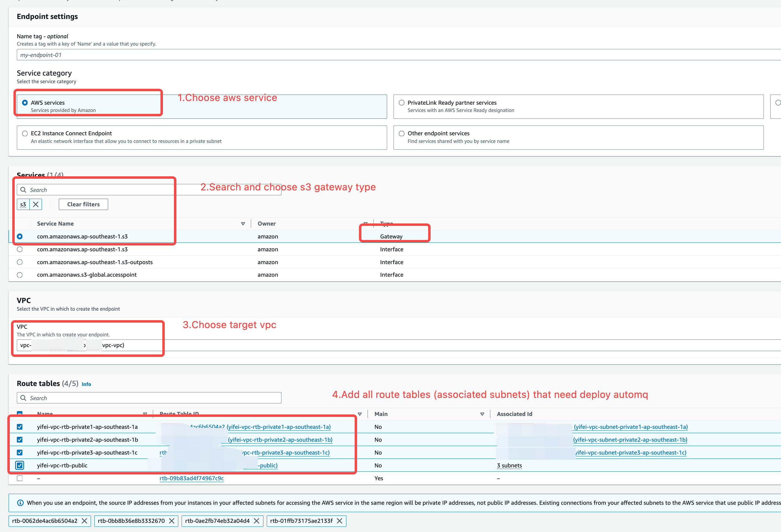Click the Route tables search magnifier icon
The image size is (781, 532).
[x=23, y=398]
